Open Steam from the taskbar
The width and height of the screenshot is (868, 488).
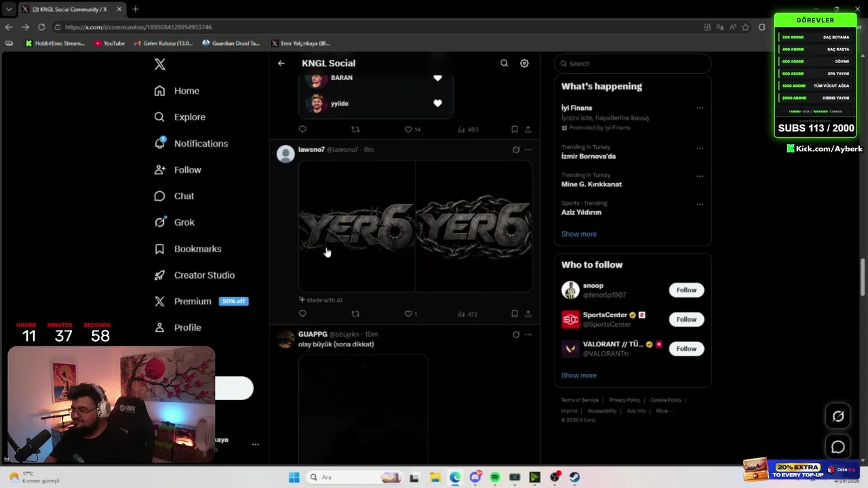click(x=574, y=477)
